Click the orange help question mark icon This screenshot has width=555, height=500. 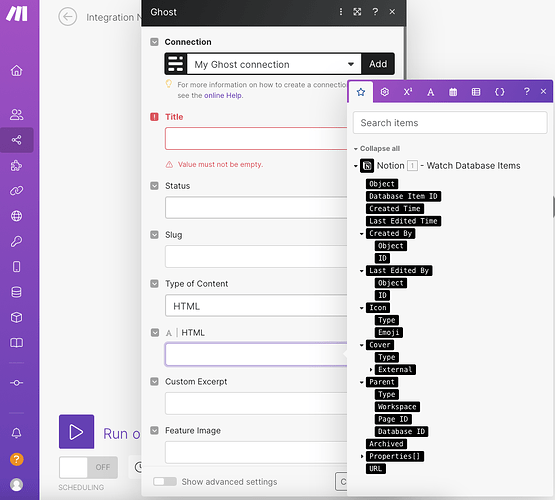coord(17,459)
